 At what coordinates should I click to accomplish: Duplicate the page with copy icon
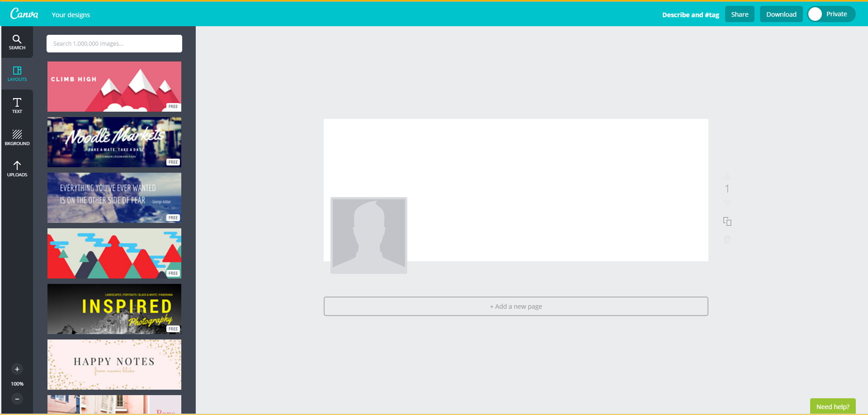point(727,222)
